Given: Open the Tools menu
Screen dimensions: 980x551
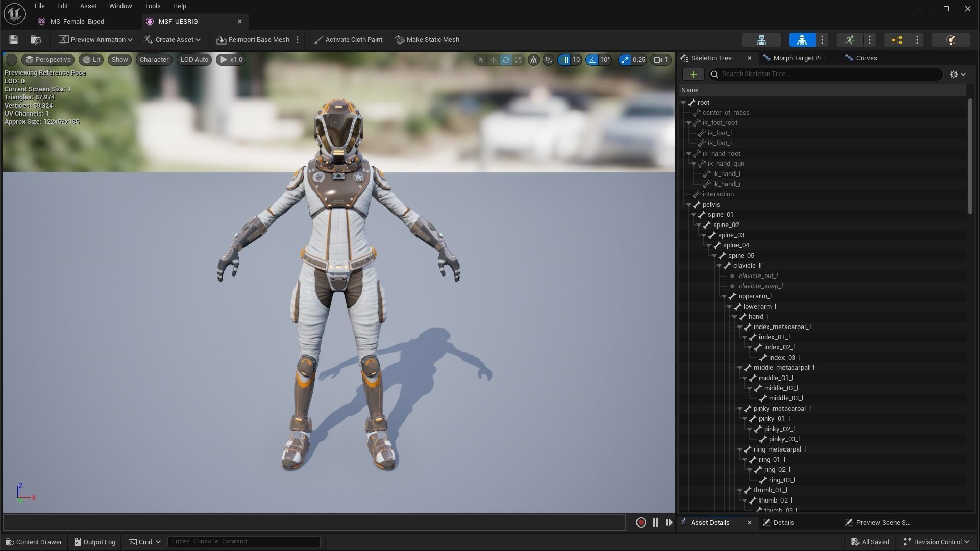Looking at the screenshot, I should point(152,6).
